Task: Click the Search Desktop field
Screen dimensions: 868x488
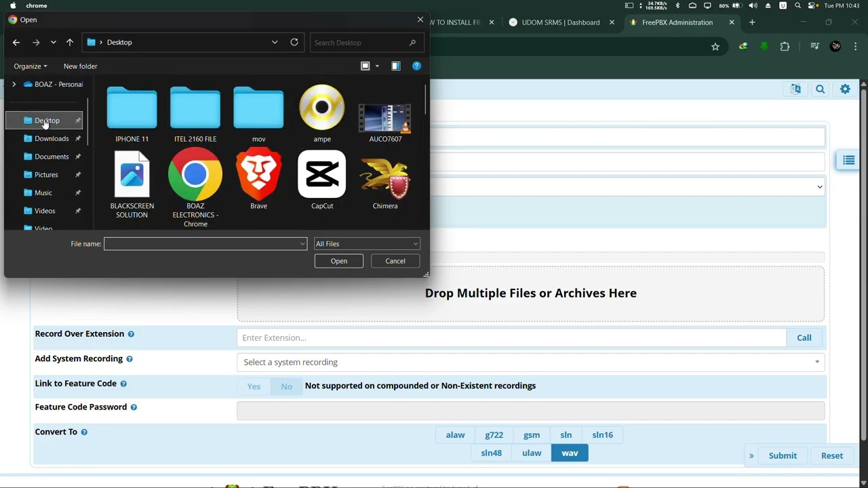Action: [x=367, y=43]
